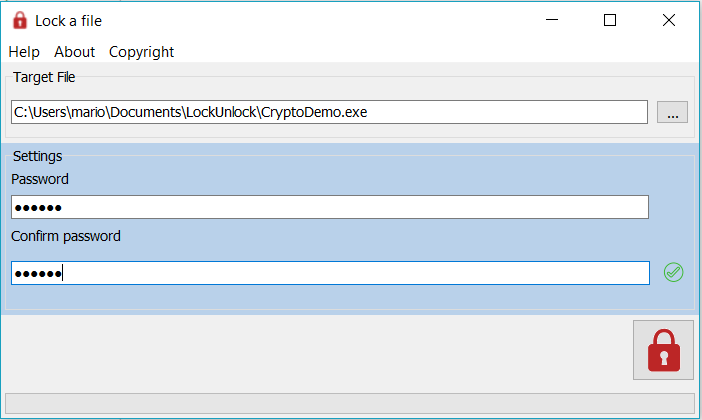Click the green password match checkmark

[x=674, y=272]
